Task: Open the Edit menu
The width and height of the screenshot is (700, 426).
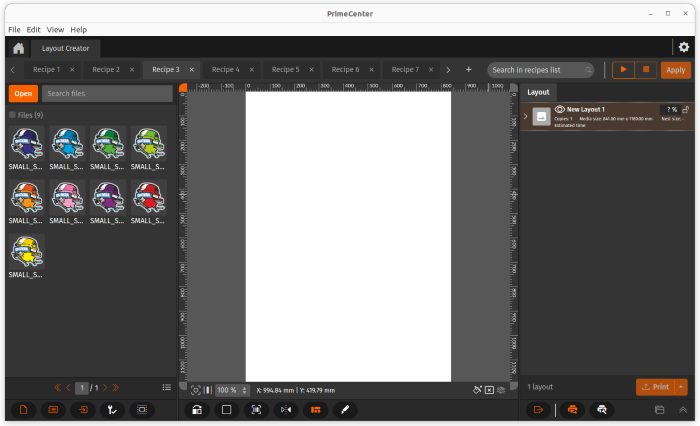Action: point(33,29)
